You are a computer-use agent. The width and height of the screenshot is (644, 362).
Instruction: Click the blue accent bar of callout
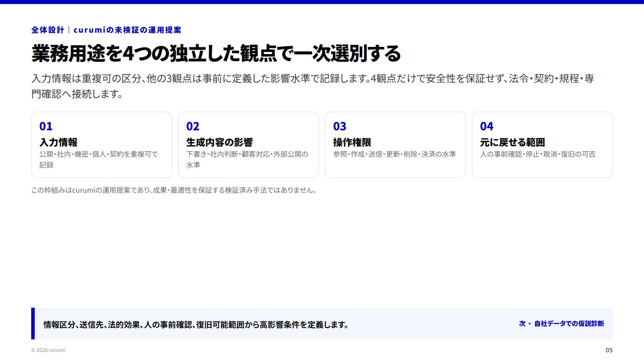click(33, 323)
